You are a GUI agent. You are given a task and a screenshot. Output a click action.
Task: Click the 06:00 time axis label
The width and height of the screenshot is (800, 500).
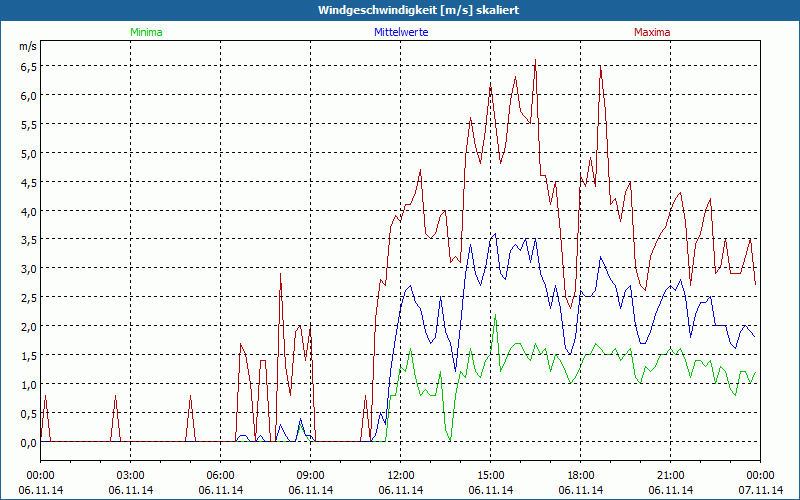click(x=220, y=476)
